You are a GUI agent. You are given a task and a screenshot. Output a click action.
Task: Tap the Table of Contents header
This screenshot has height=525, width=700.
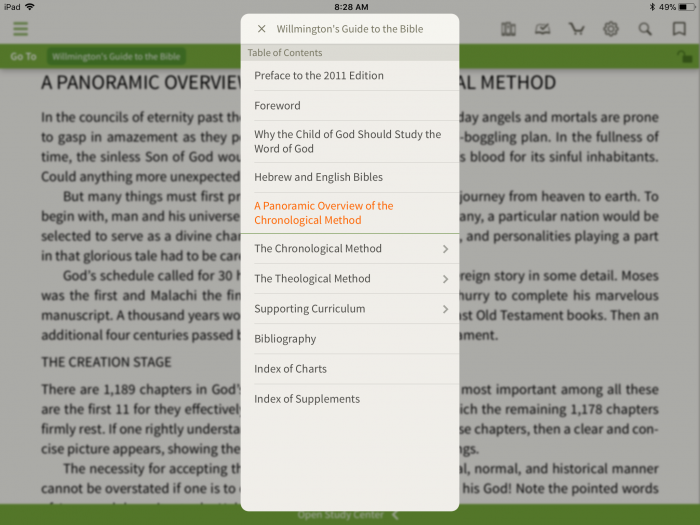coord(350,53)
